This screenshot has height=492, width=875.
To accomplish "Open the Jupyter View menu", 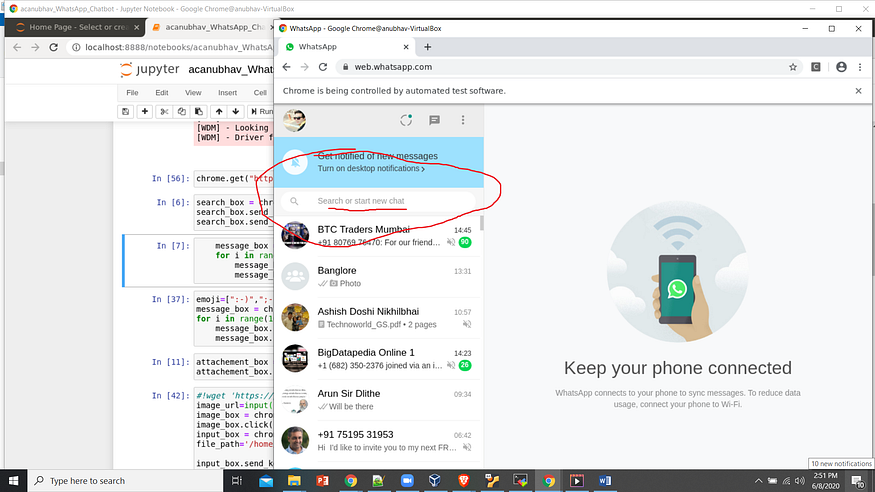I will click(x=193, y=93).
